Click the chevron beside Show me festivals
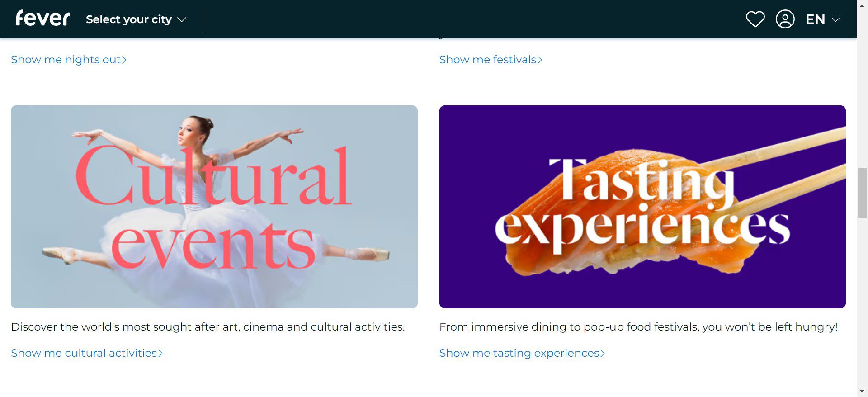 [x=539, y=60]
